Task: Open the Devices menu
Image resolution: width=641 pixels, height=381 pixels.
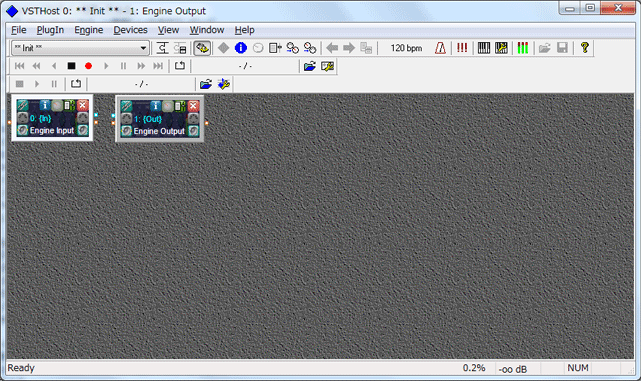Action: pos(130,30)
